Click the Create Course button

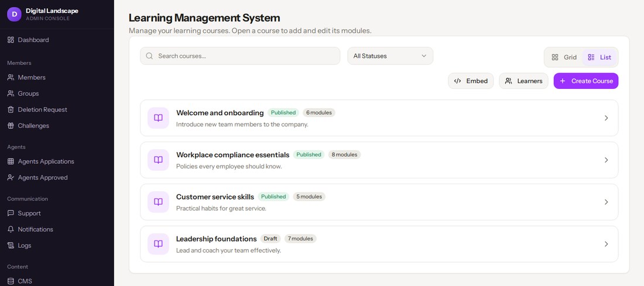pos(586,81)
